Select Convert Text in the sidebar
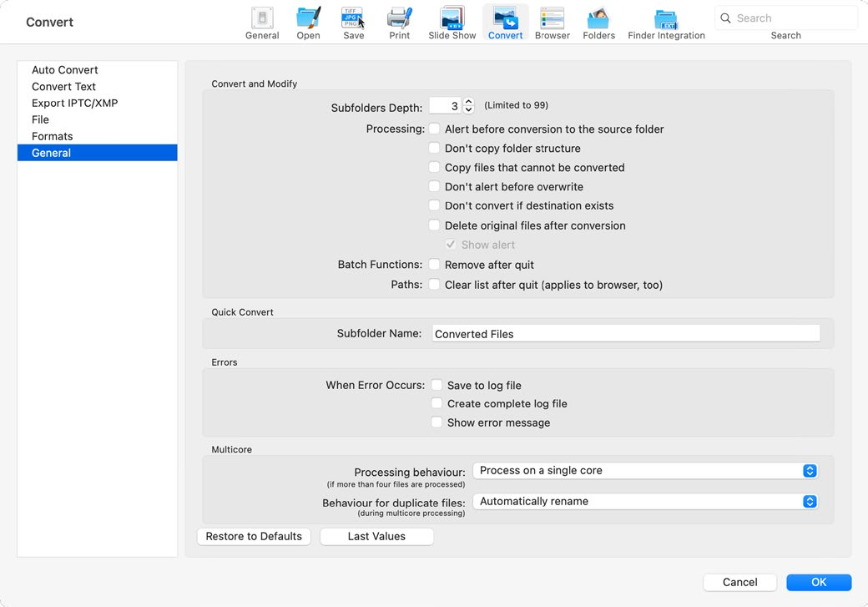Viewport: 868px width, 607px height. [98, 86]
